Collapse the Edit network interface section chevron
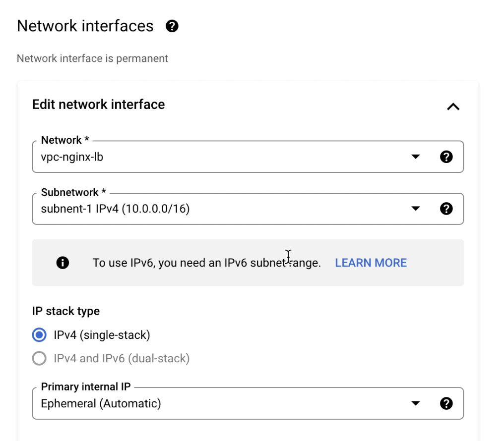504x441 pixels. pyautogui.click(x=453, y=107)
